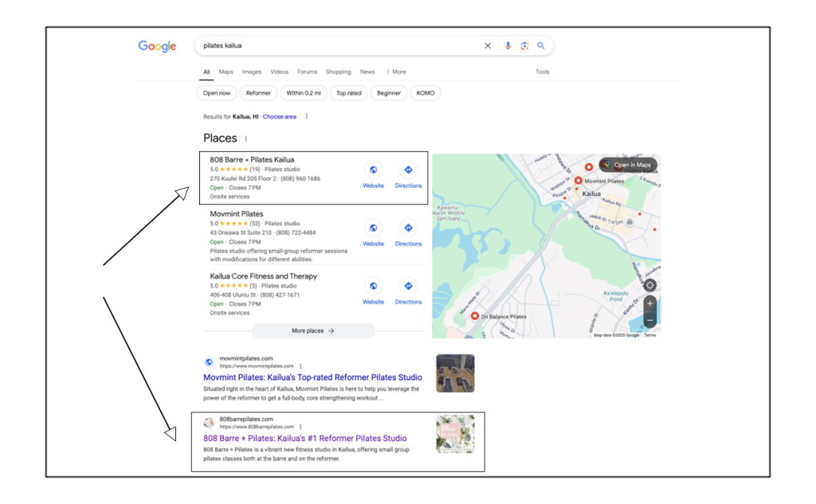The image size is (816, 504).
Task: Get Directions to Kailua Core Fitness
Action: coord(408,286)
